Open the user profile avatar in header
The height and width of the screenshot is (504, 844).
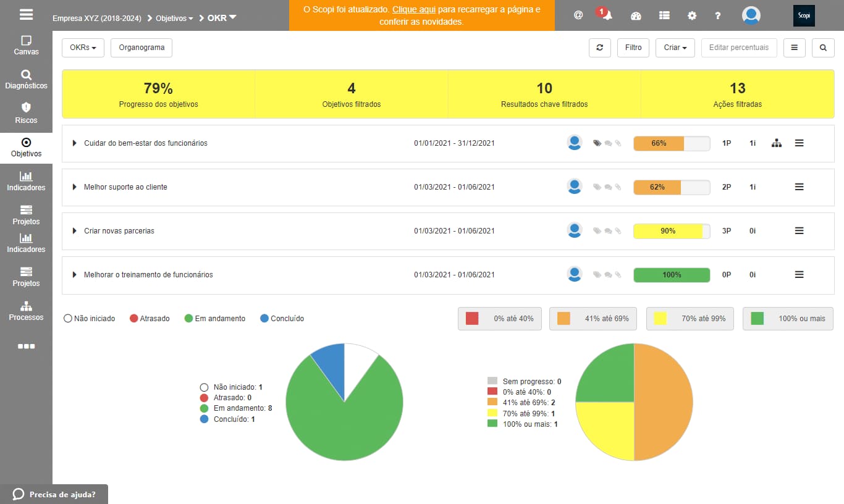tap(751, 15)
